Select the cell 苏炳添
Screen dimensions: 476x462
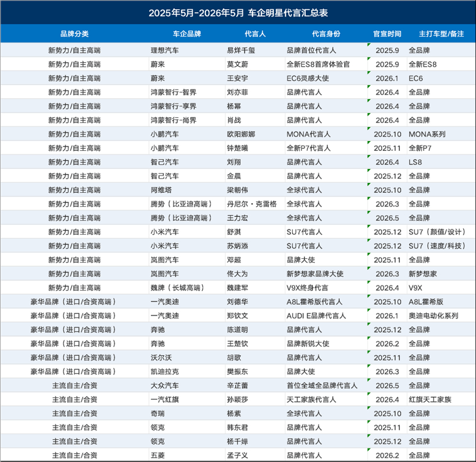click(x=237, y=246)
